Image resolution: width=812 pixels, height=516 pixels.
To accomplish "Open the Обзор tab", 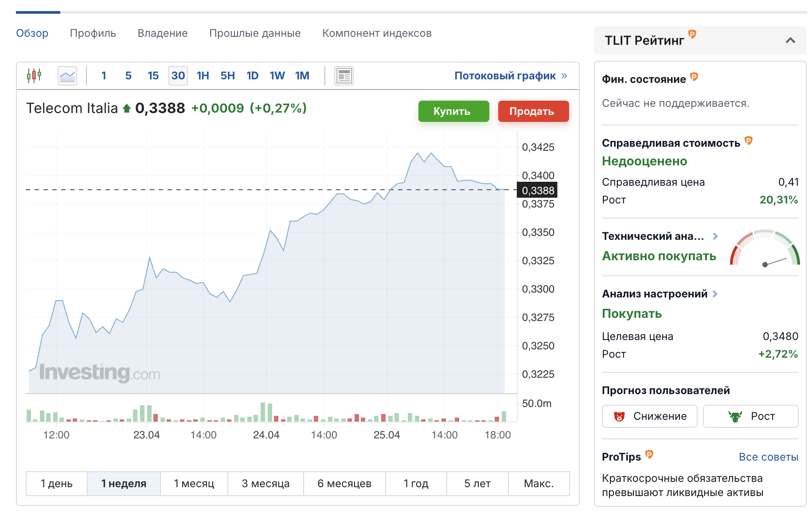I will point(32,33).
